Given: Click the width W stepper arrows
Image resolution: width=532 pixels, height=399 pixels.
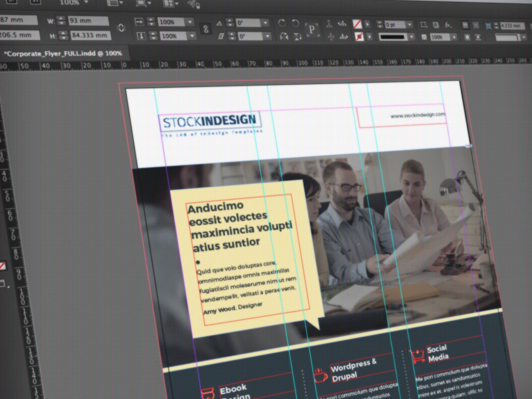Looking at the screenshot, I should point(61,20).
